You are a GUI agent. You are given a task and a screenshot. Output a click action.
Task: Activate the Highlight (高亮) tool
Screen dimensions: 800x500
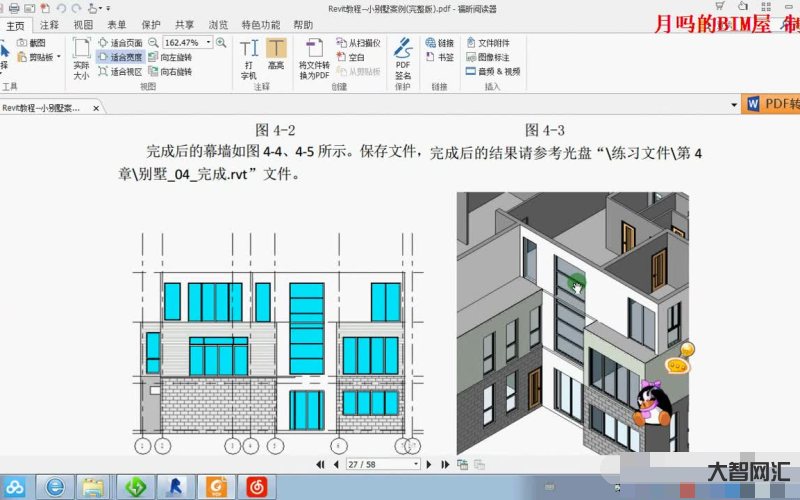tap(276, 55)
